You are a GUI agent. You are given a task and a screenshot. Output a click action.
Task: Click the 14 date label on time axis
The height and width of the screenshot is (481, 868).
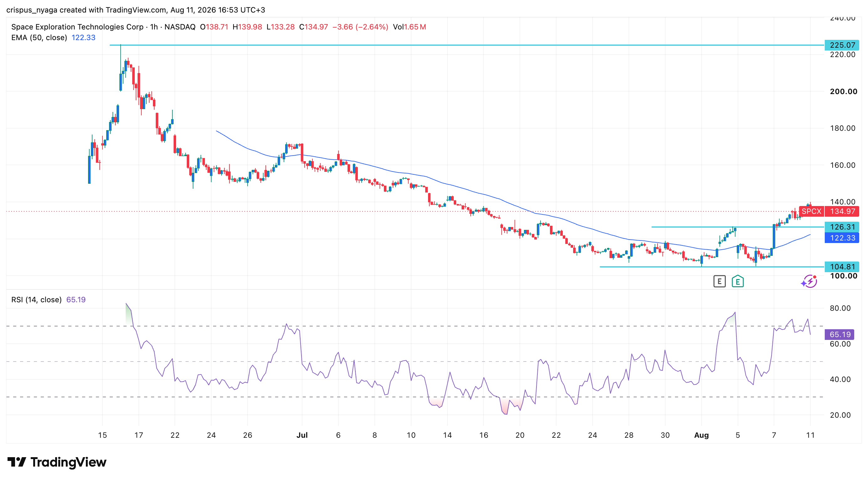coord(447,435)
